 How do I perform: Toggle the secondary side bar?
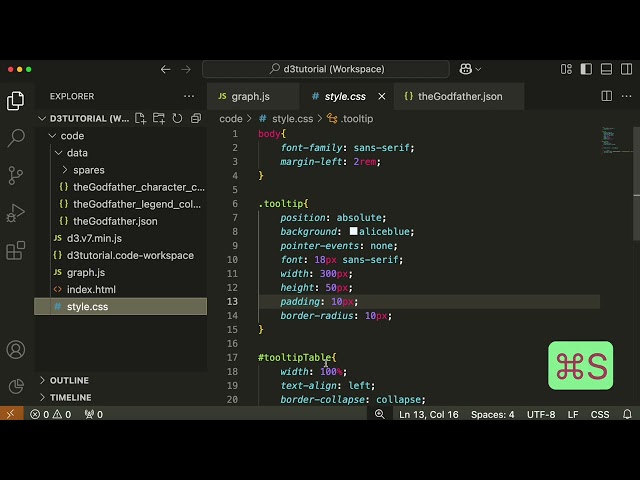(626, 69)
